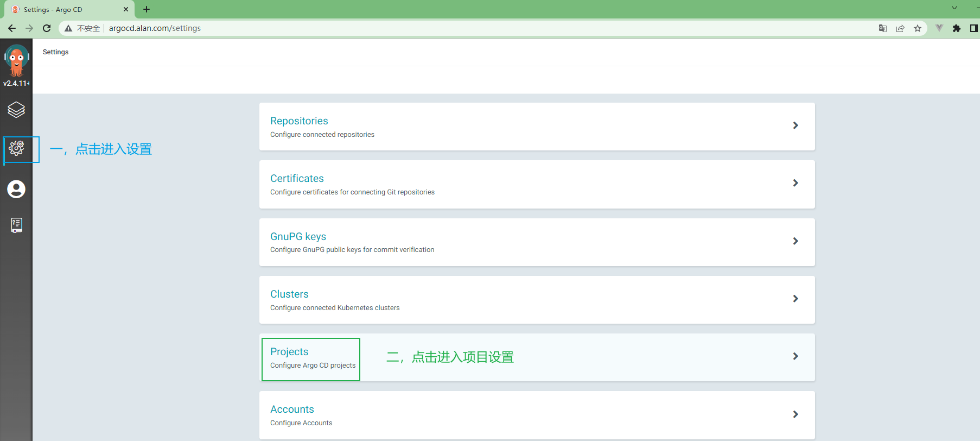Click 'Configure certificates for connecting Git repositories' text
The width and height of the screenshot is (980, 441).
pyautogui.click(x=352, y=192)
